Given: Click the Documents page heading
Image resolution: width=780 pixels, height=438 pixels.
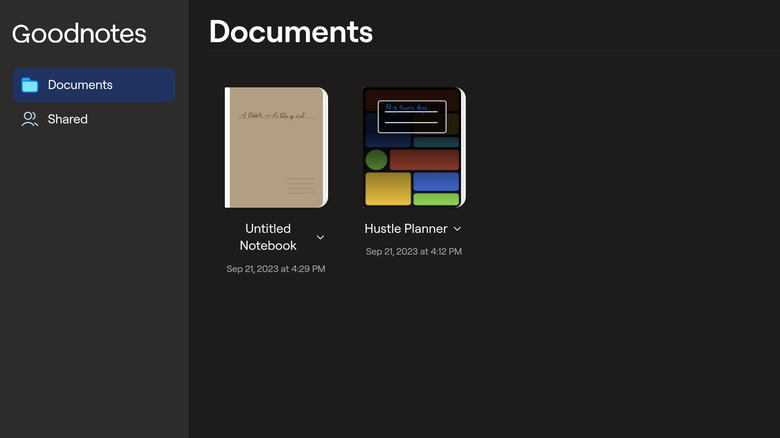Looking at the screenshot, I should tap(290, 32).
